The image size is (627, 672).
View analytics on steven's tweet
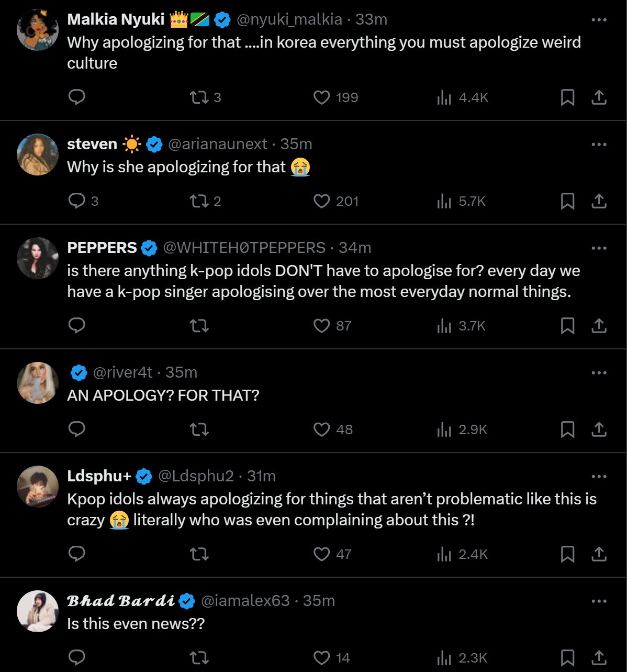point(444,201)
